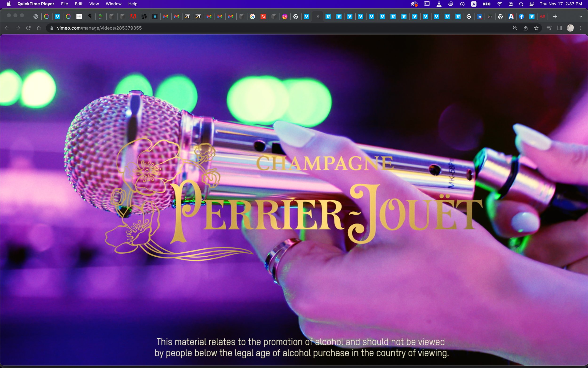Open the browser home page

pyautogui.click(x=39, y=28)
